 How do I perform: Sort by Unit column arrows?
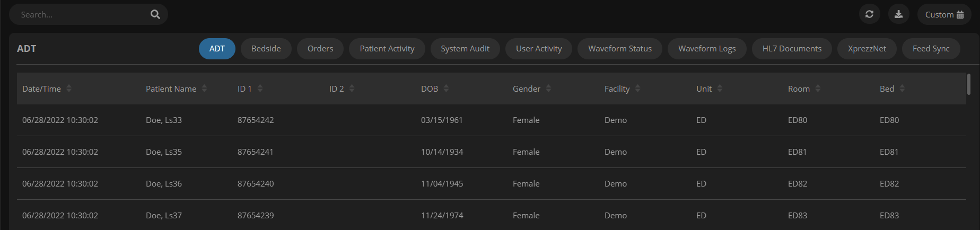point(720,89)
